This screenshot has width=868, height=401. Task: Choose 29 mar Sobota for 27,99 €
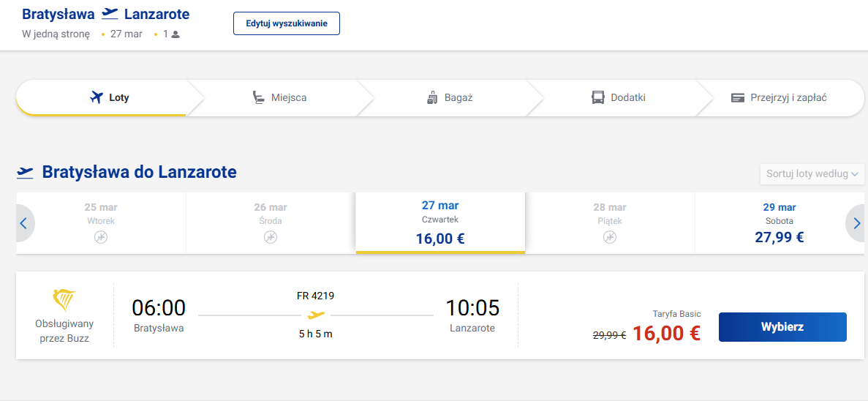[x=779, y=223]
